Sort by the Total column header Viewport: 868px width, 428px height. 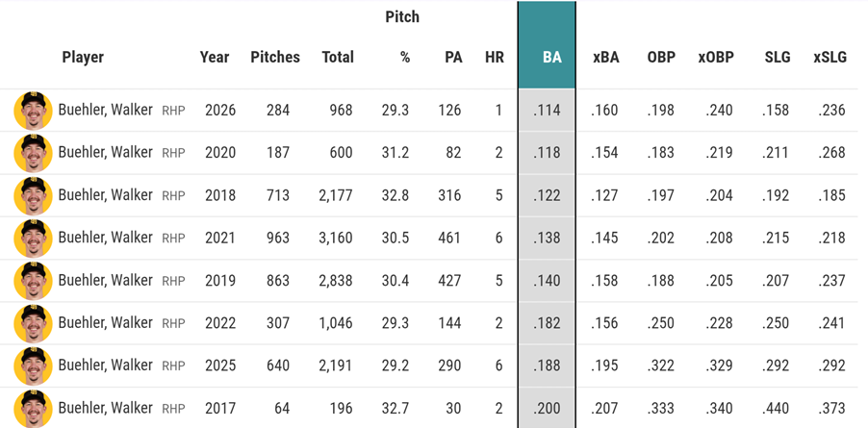pos(338,58)
